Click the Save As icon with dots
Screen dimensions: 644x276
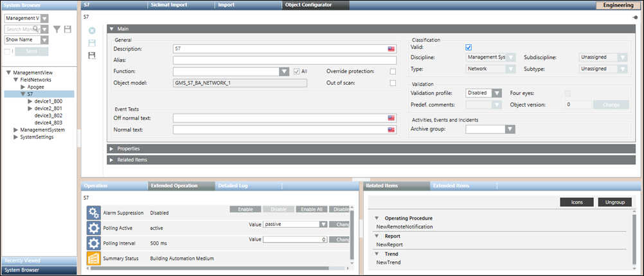tap(92, 56)
